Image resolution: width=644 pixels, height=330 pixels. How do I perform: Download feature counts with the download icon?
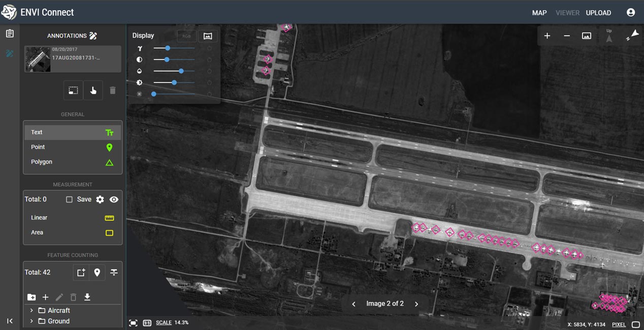click(x=87, y=297)
